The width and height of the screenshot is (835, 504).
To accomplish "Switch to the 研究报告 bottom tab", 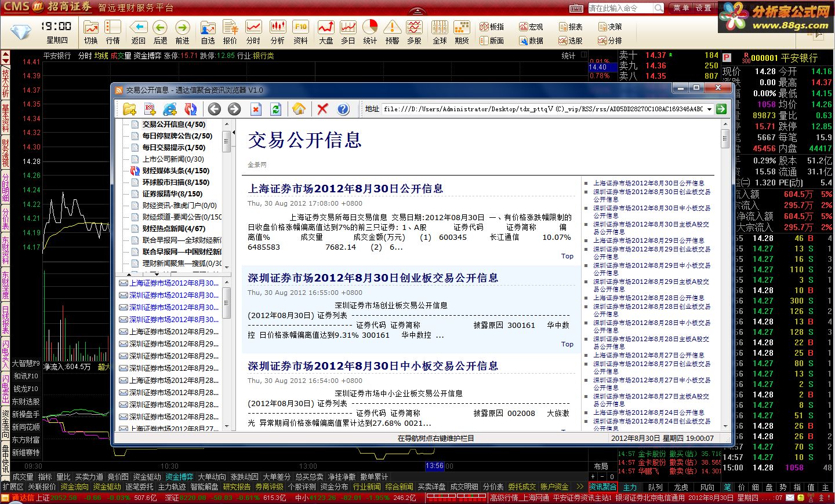I will click(237, 487).
